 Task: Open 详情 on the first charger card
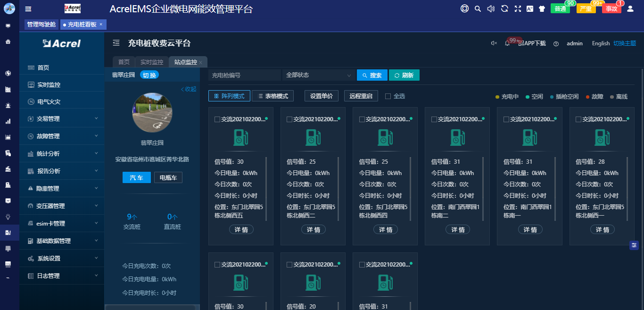(x=241, y=229)
